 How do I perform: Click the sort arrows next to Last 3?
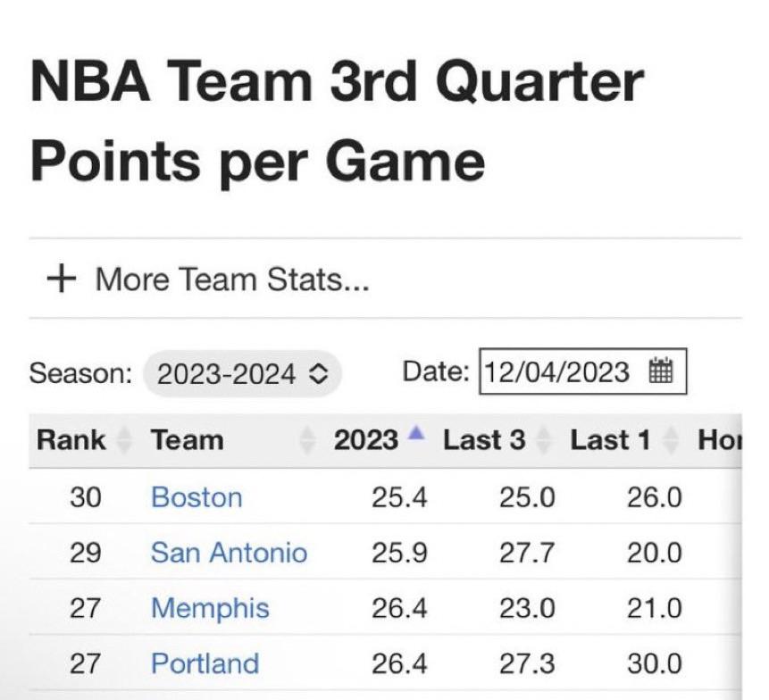coord(544,440)
